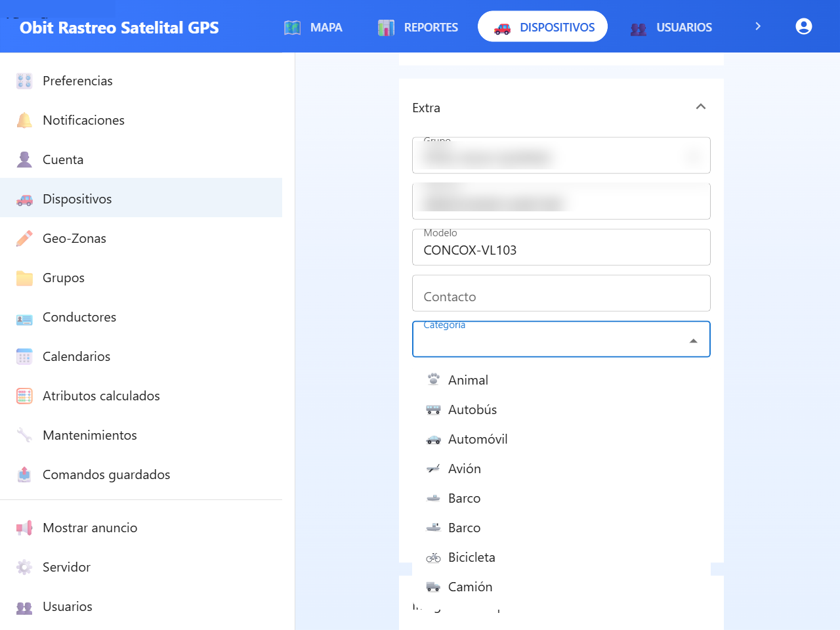Open Geo-Zonas in the sidebar
Screen dimensions: 840x630
click(x=141, y=238)
